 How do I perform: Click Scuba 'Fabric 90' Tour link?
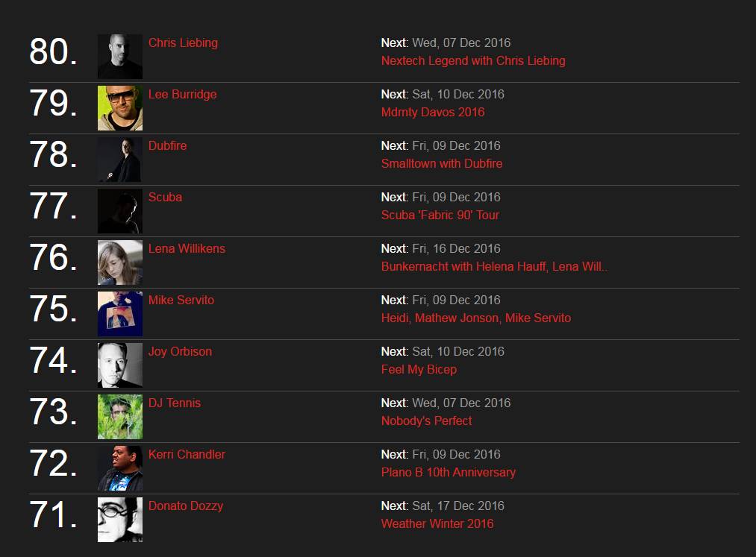pos(440,215)
